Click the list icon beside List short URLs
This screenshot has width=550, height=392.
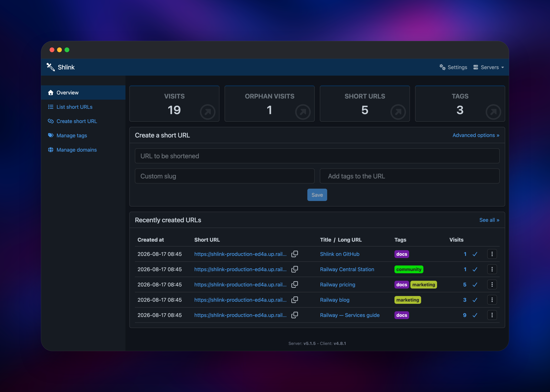coord(51,107)
